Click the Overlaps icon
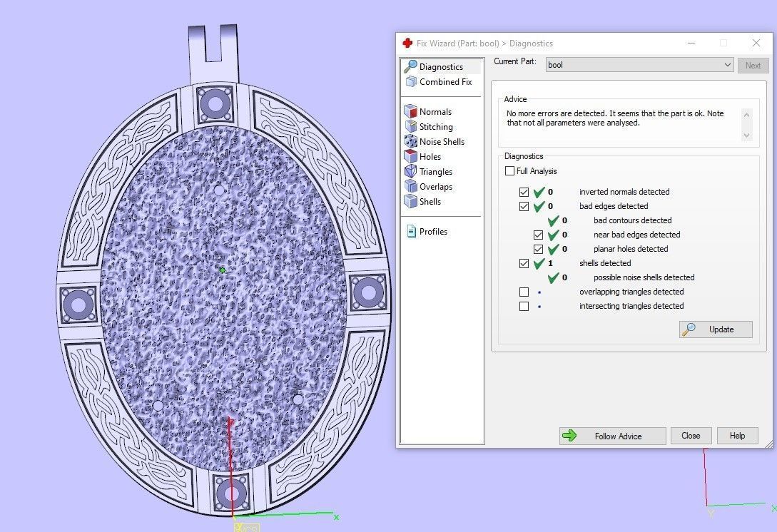The width and height of the screenshot is (777, 532). pyautogui.click(x=410, y=186)
